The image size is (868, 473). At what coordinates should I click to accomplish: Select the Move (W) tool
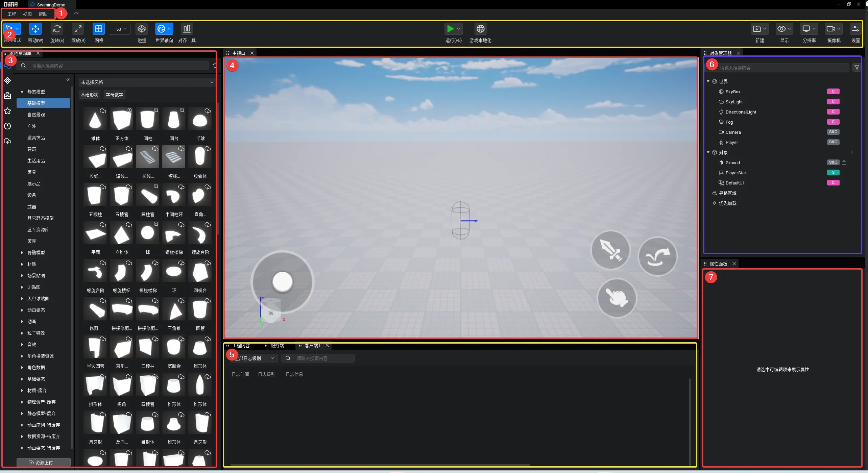pyautogui.click(x=35, y=29)
